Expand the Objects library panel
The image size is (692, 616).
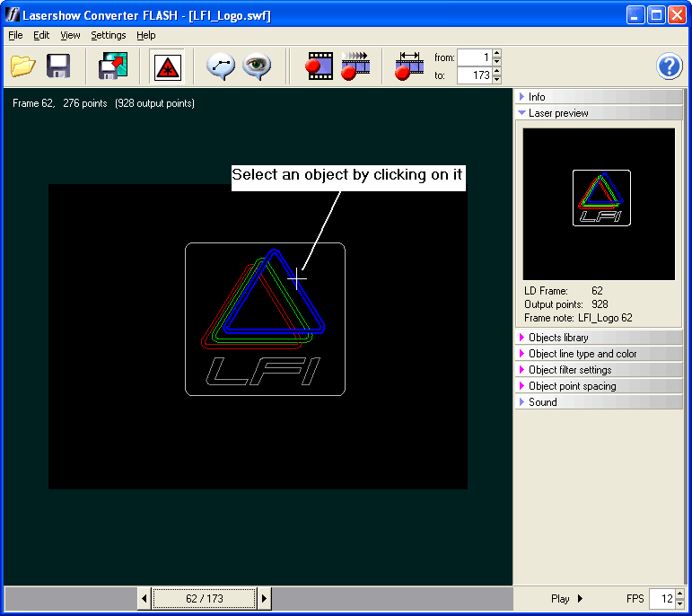(599, 338)
